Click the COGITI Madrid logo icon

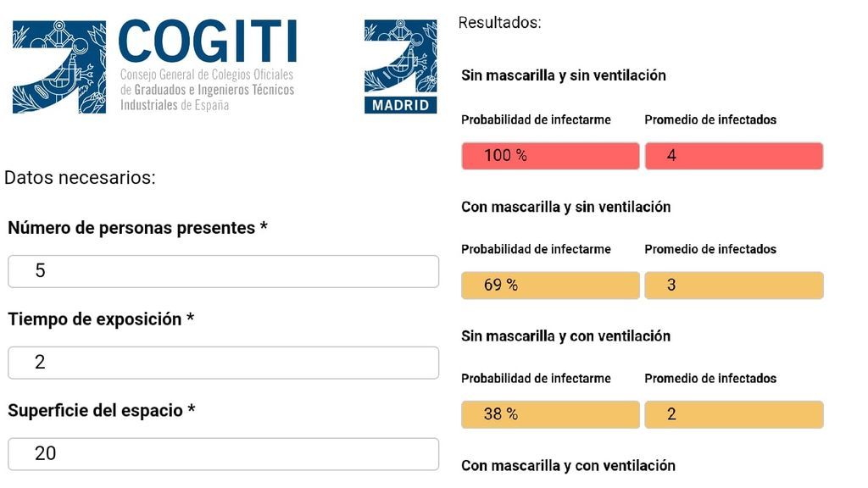pos(400,67)
